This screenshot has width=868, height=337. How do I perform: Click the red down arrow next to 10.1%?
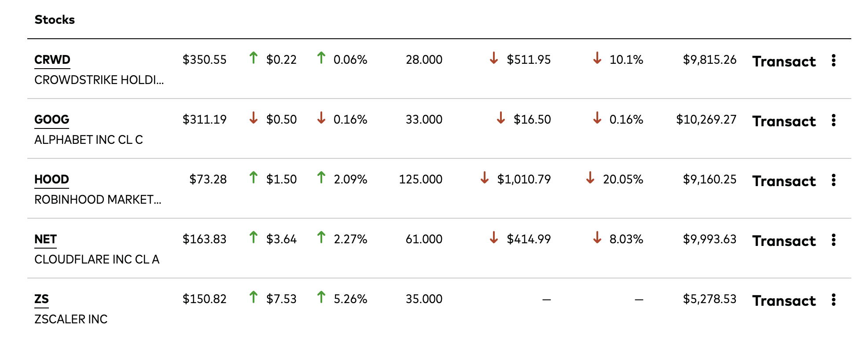click(597, 58)
